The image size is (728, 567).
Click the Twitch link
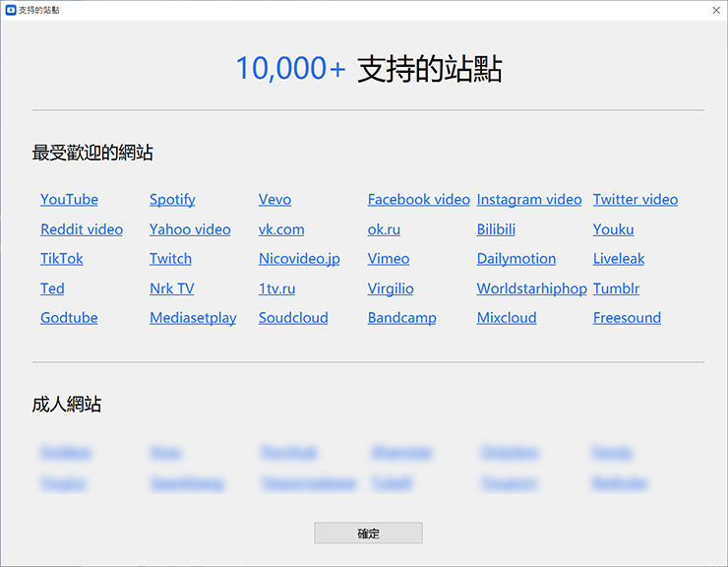pyautogui.click(x=170, y=259)
